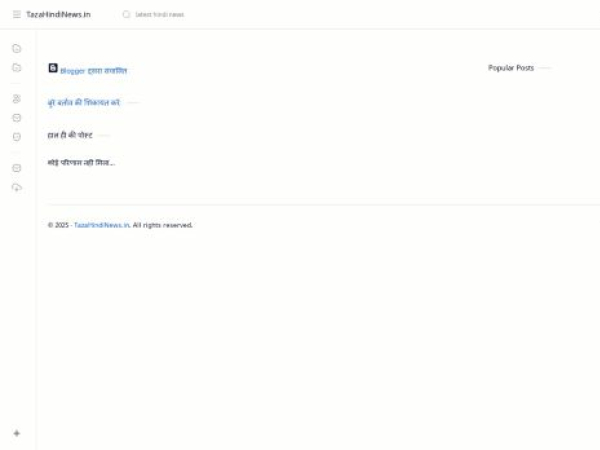Open the folder icon in the sidebar

16,67
